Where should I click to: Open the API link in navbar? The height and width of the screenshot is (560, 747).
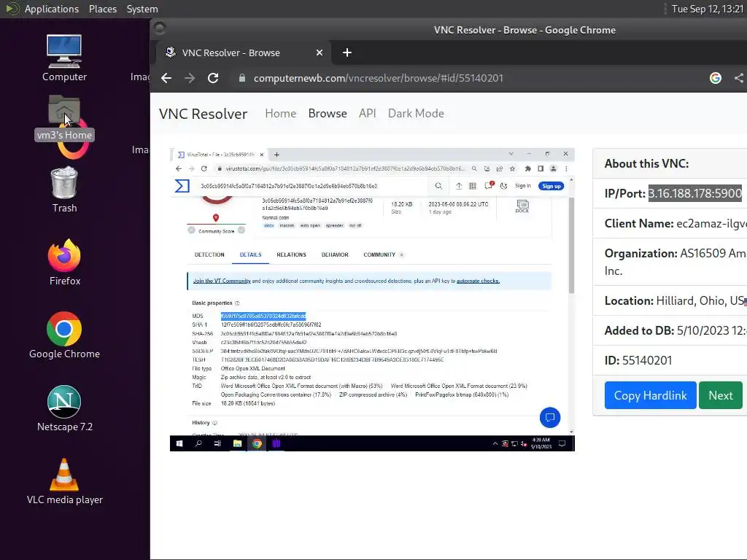point(368,113)
